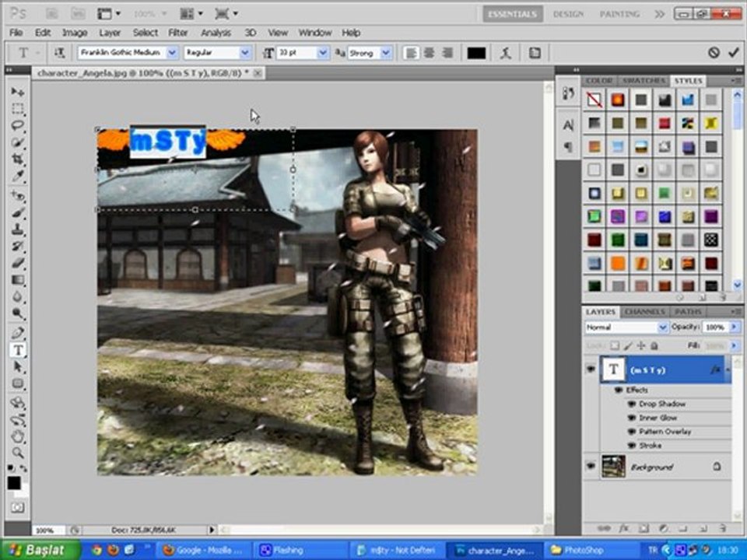
Task: Select the Move tool
Action: pyautogui.click(x=18, y=92)
